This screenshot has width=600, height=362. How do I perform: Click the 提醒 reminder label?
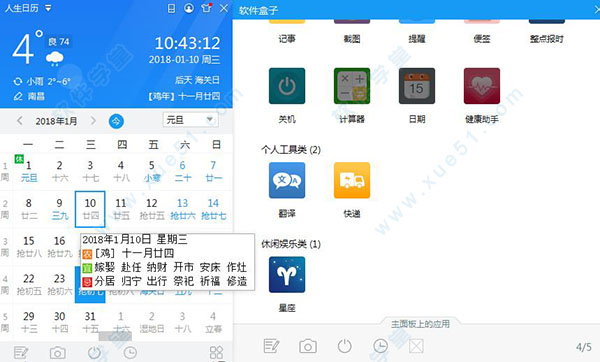(x=417, y=39)
